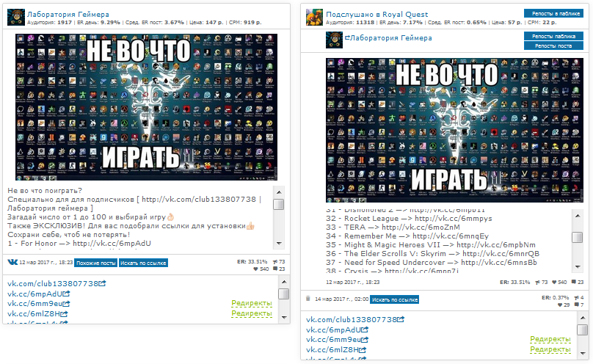
Task: Click the line 33 - TERA in right card list
Action: pyautogui.click(x=393, y=227)
